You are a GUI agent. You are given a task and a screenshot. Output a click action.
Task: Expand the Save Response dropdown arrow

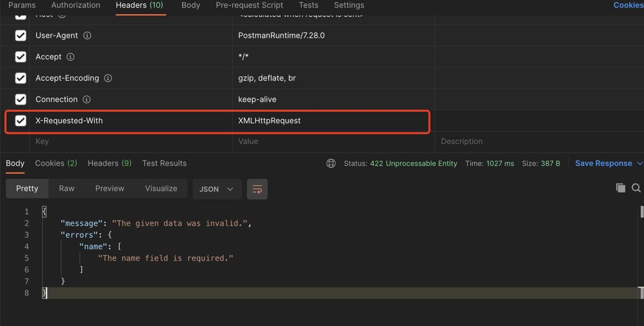pyautogui.click(x=640, y=163)
